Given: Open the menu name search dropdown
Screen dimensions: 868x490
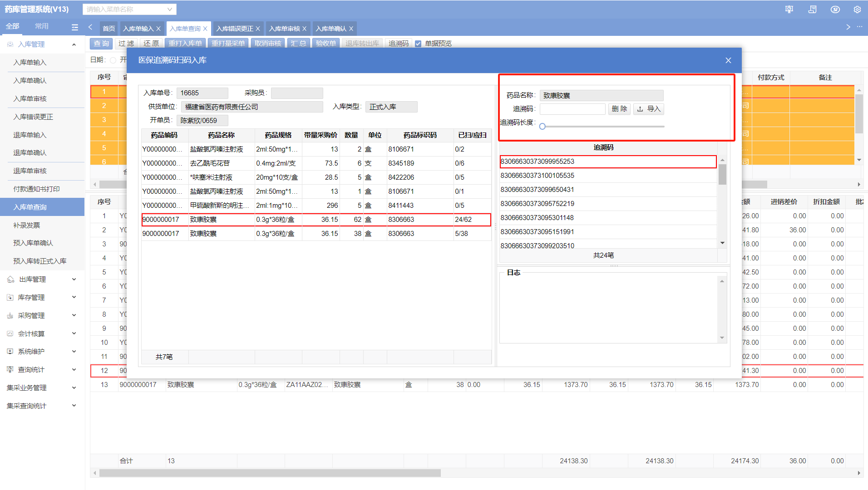Looking at the screenshot, I should (x=129, y=9).
